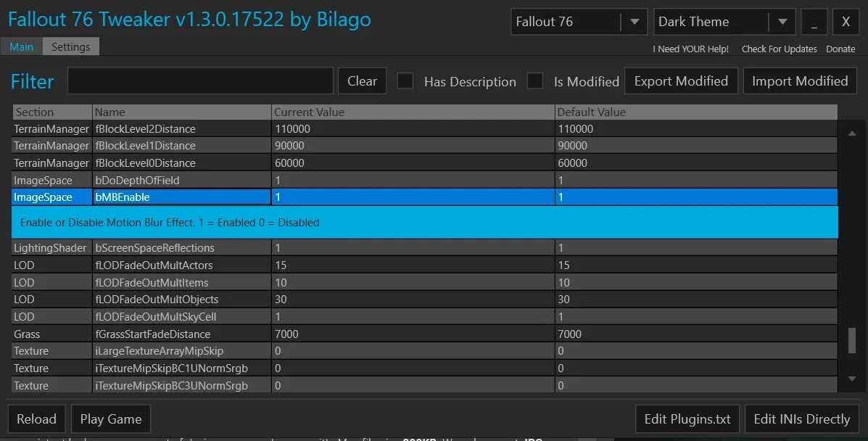
Task: Sort by the Name column header
Action: (181, 112)
